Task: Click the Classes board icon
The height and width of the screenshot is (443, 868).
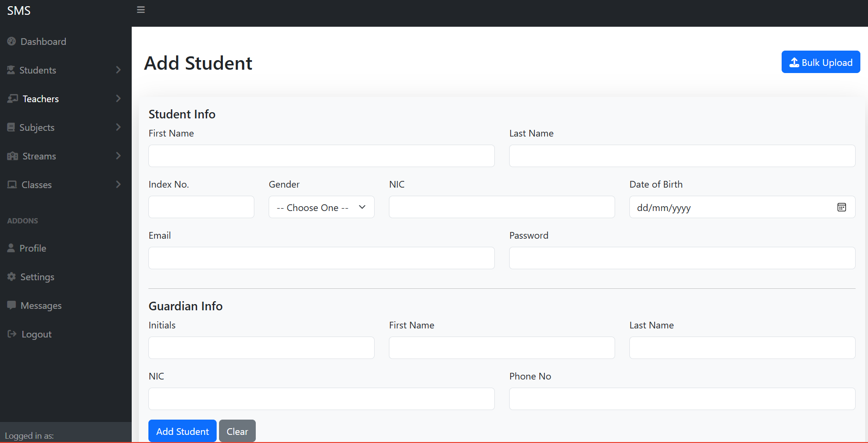Action: 12,184
